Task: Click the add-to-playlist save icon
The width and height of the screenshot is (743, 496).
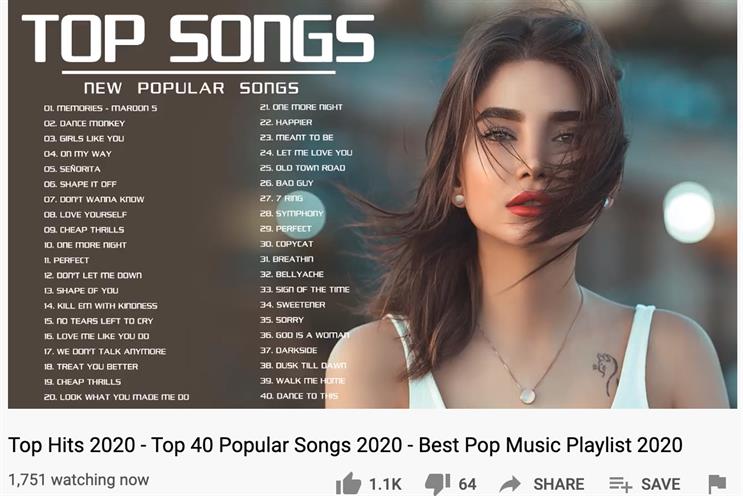Action: tap(620, 484)
